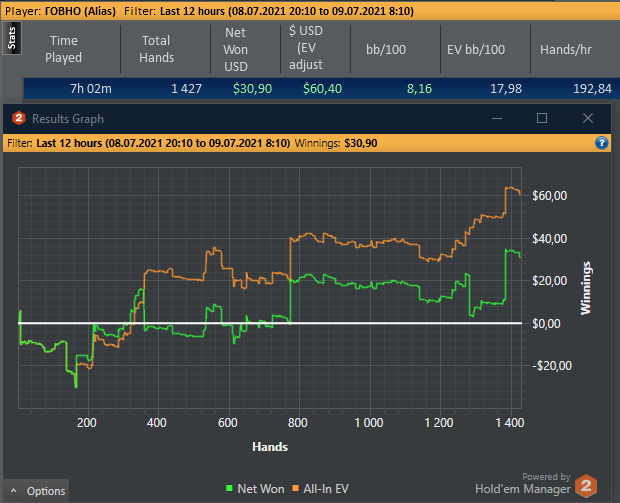
Task: Click the Hold'em Manager 2 window icon
Action: pos(19,118)
